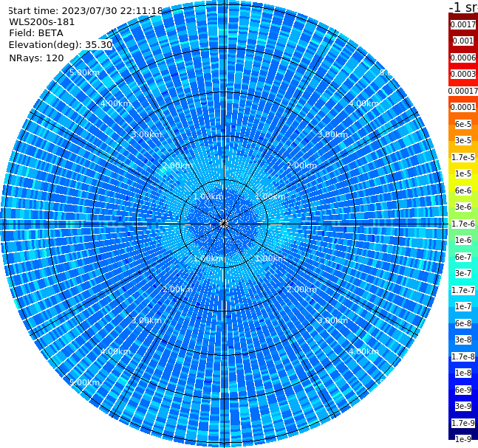Image resolution: width=478 pixels, height=448 pixels.
Task: Select the 3e-7 colorbar value
Action: 463,273
